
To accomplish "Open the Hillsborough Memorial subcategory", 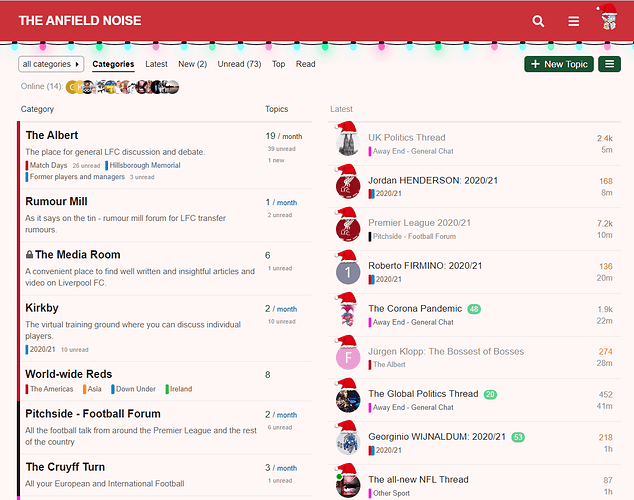I will click(x=145, y=165).
